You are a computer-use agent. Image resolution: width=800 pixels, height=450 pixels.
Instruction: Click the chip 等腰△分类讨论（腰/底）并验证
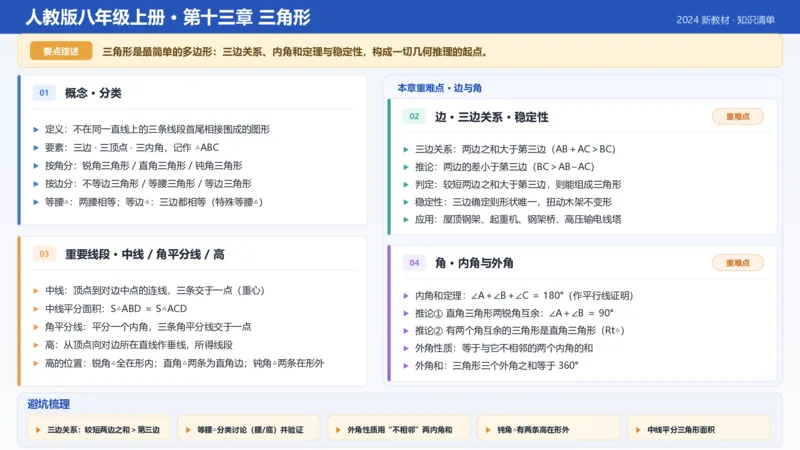pyautogui.click(x=248, y=430)
